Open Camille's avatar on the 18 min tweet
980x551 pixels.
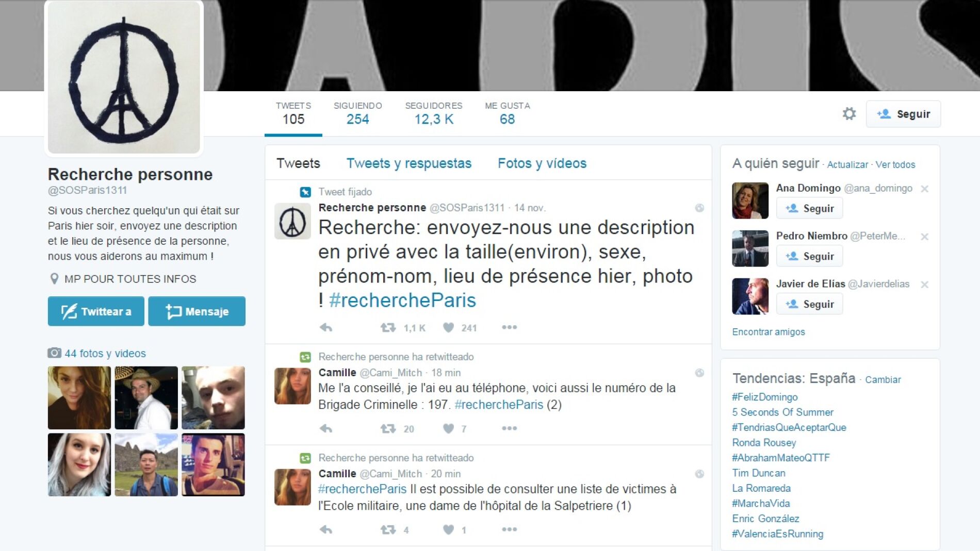[292, 386]
